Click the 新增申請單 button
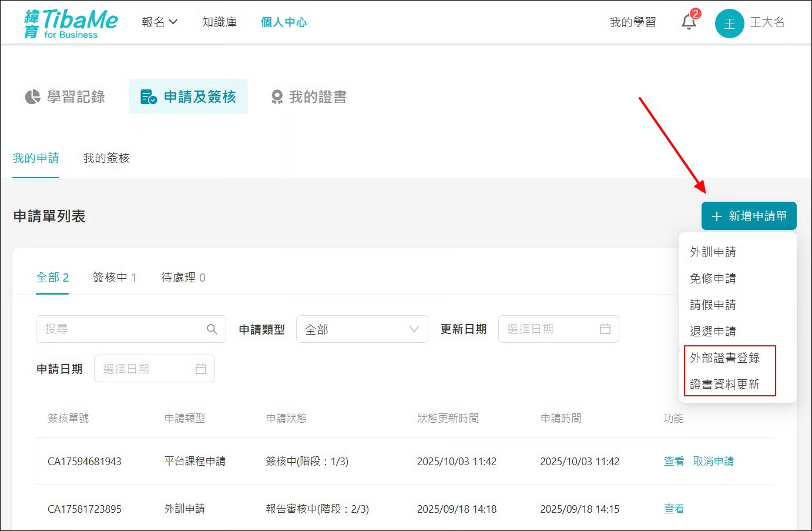 (749, 216)
